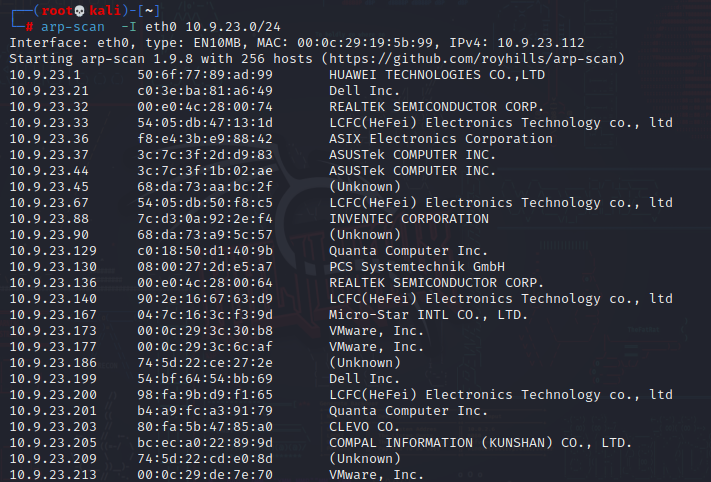
Task: Click the HUAWEI TECHNOLOGIES CO.,LTD vendor entry
Action: click(437, 75)
